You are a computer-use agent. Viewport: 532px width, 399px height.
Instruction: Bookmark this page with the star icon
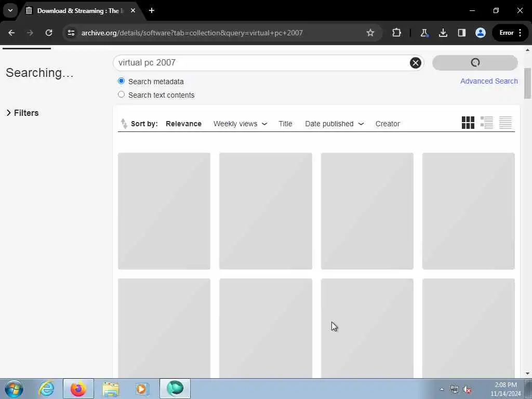click(370, 33)
